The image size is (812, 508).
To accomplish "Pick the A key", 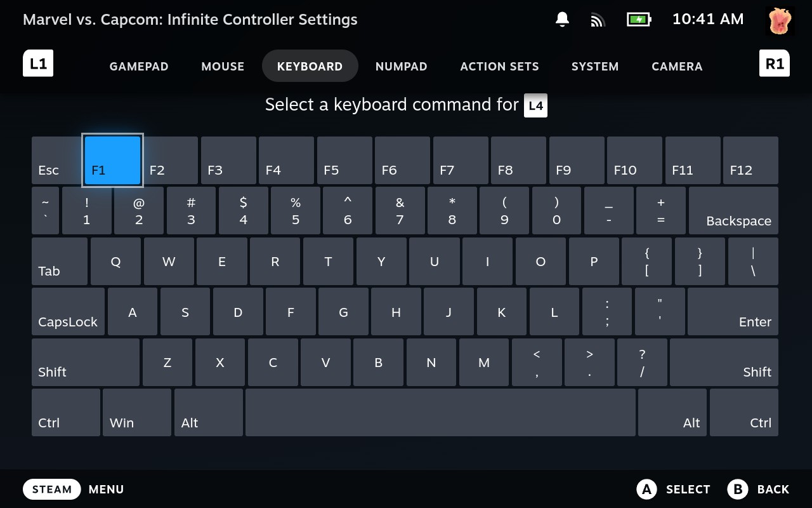I will pyautogui.click(x=133, y=312).
